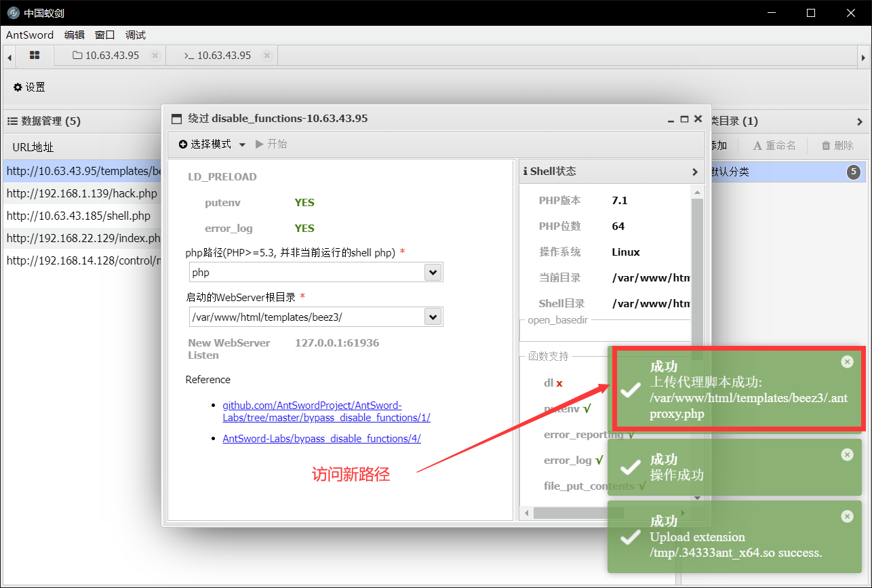
Task: Click the AntSword app icon in titlebar
Action: tap(14, 13)
